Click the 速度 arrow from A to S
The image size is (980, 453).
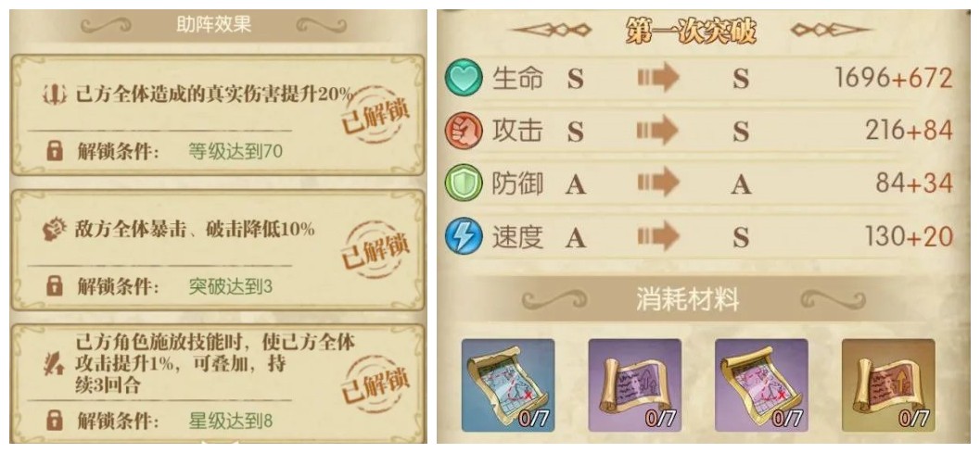pyautogui.click(x=657, y=237)
